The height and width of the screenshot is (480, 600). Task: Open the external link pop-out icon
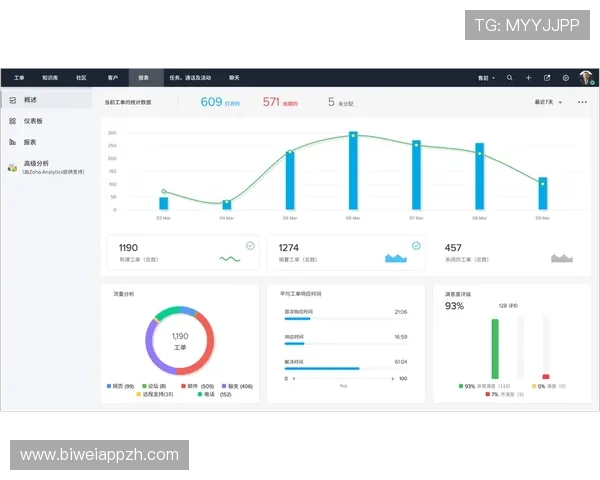(x=547, y=78)
